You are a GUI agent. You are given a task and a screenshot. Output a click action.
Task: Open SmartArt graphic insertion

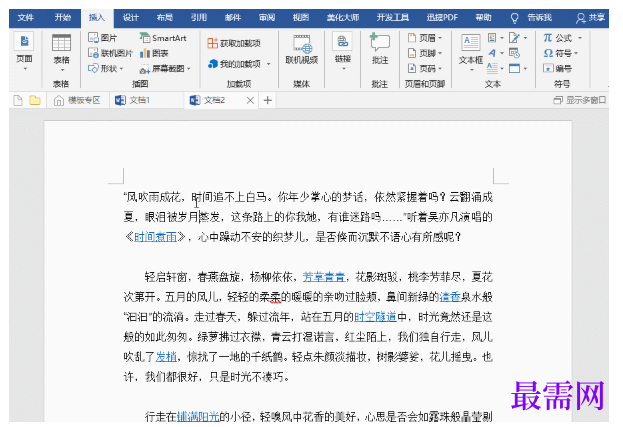(x=163, y=38)
